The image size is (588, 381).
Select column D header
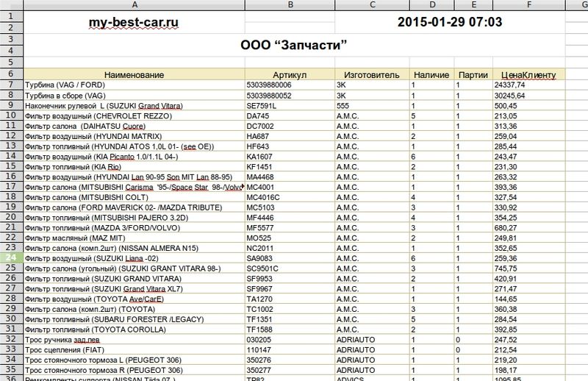(432, 5)
